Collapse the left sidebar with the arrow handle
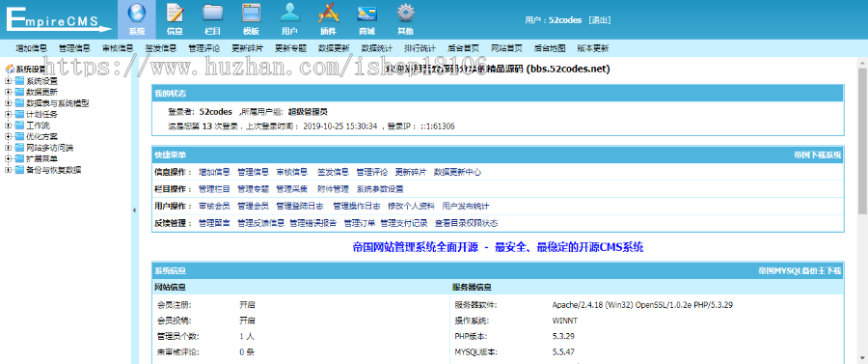Screen dimensions: 868x364 click(134, 210)
